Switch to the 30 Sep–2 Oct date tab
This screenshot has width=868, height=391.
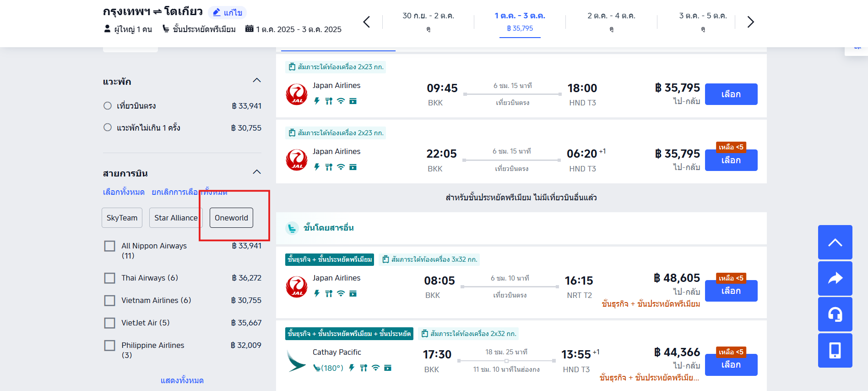[x=428, y=21]
